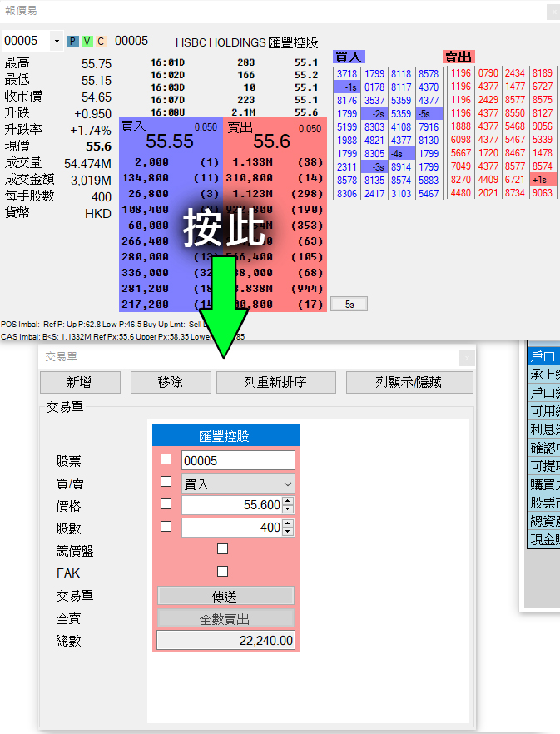This screenshot has height=734, width=560.
Task: Click the quantity field showing 400
Action: tap(232, 528)
